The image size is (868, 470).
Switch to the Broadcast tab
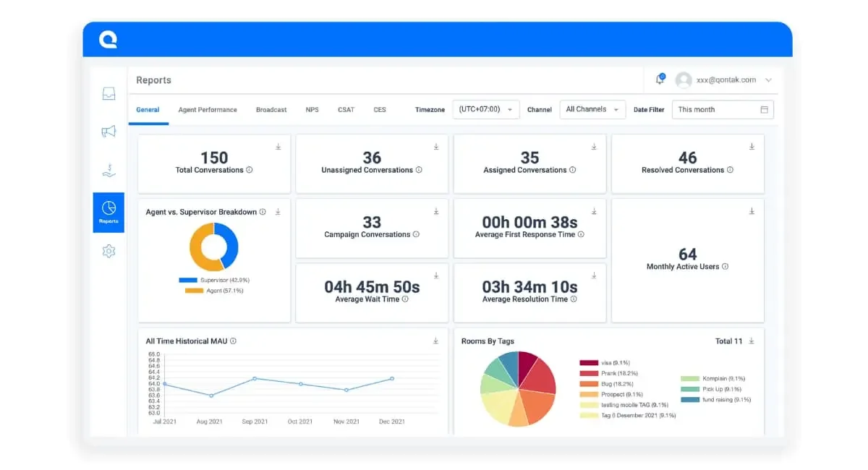(x=271, y=110)
